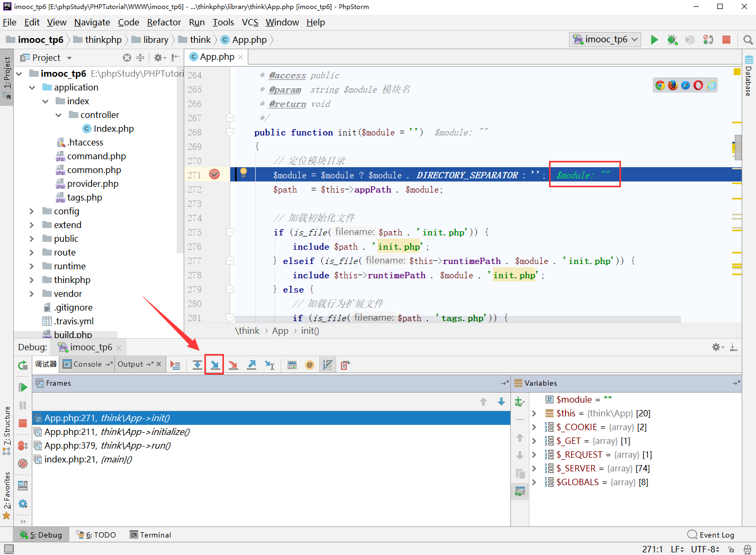Image resolution: width=756 pixels, height=555 pixels.
Task: Start debugging with the green bug icon
Action: 672,40
